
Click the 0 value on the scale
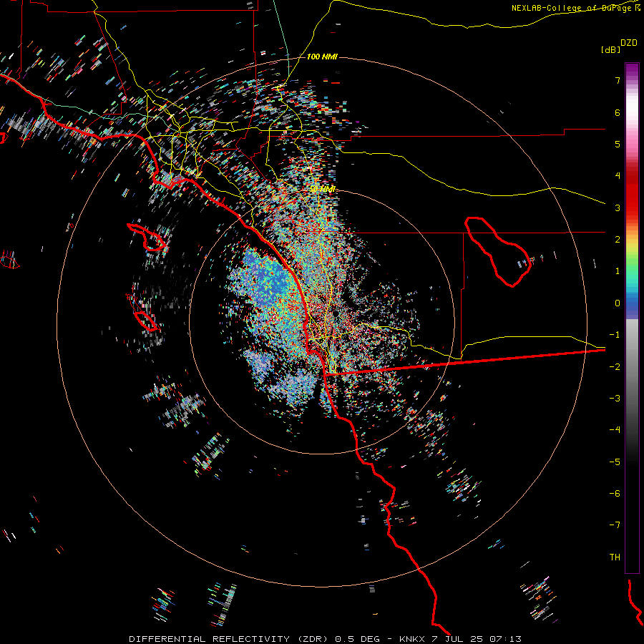(618, 303)
